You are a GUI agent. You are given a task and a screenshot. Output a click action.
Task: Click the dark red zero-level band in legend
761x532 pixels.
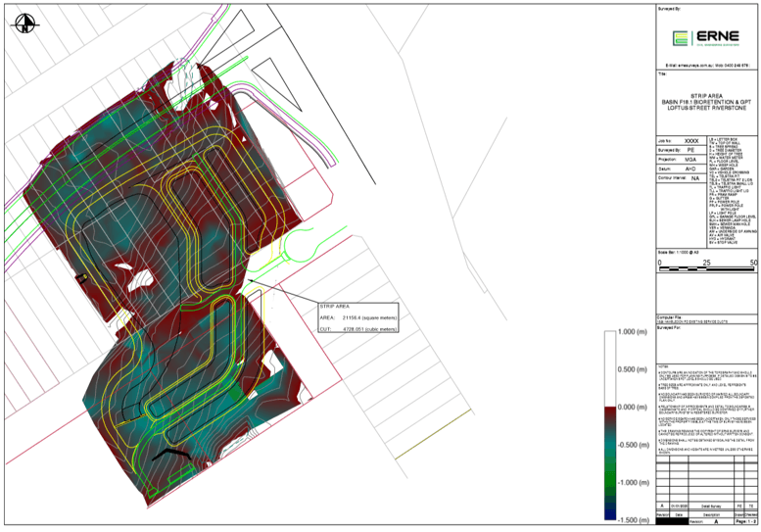(611, 408)
